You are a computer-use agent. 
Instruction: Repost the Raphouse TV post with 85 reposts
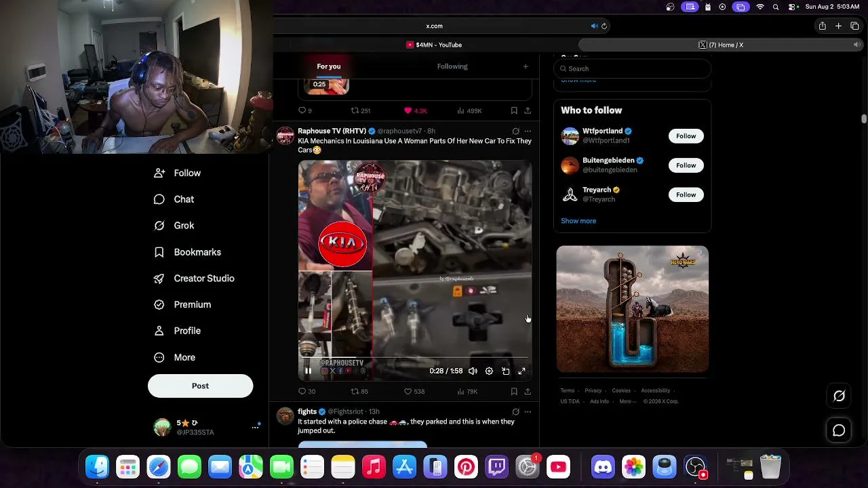359,391
